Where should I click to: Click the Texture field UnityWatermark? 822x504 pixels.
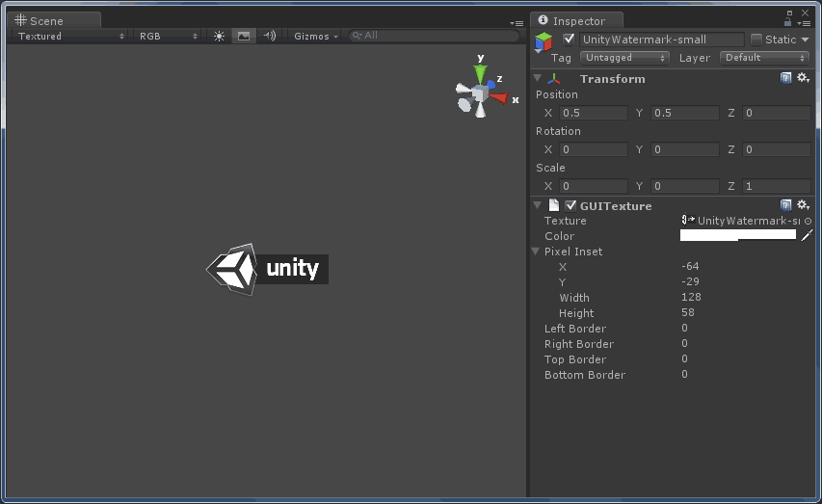pyautogui.click(x=741, y=221)
